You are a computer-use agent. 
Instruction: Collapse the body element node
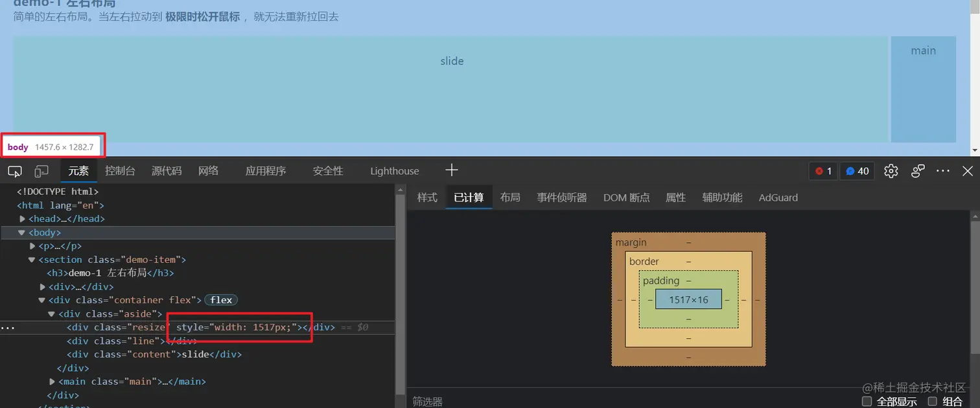click(22, 232)
